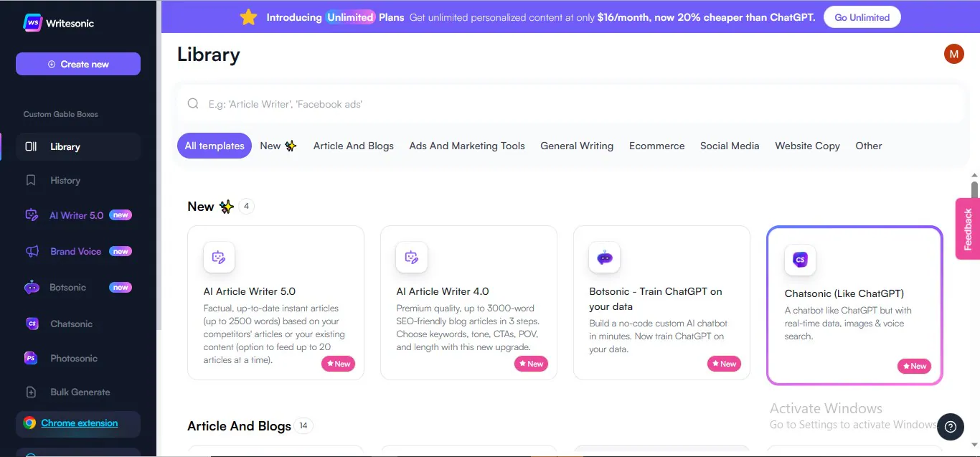Click the Go Unlimited button
The height and width of the screenshot is (457, 980).
(862, 17)
